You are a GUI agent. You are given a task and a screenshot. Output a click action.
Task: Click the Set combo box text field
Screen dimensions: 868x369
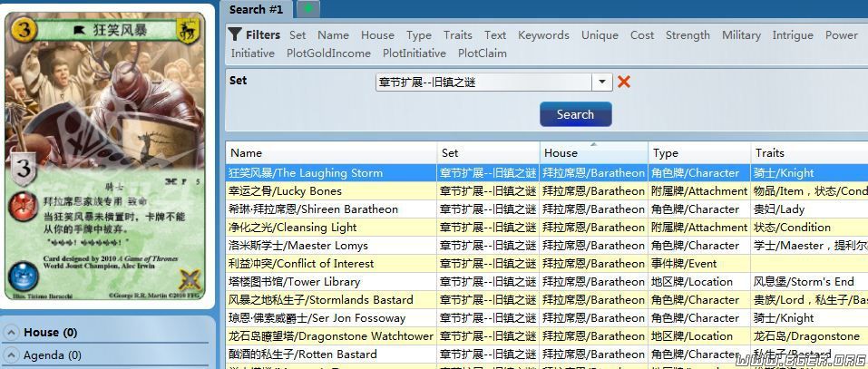[483, 83]
